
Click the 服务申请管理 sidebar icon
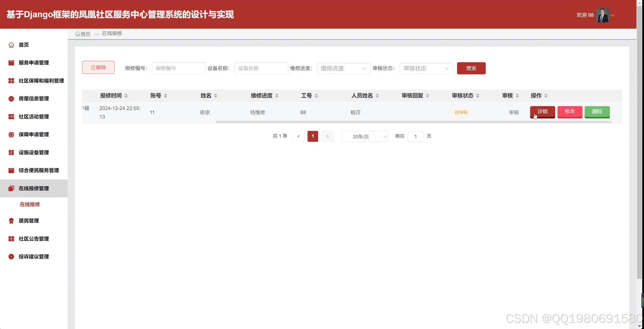(11, 63)
